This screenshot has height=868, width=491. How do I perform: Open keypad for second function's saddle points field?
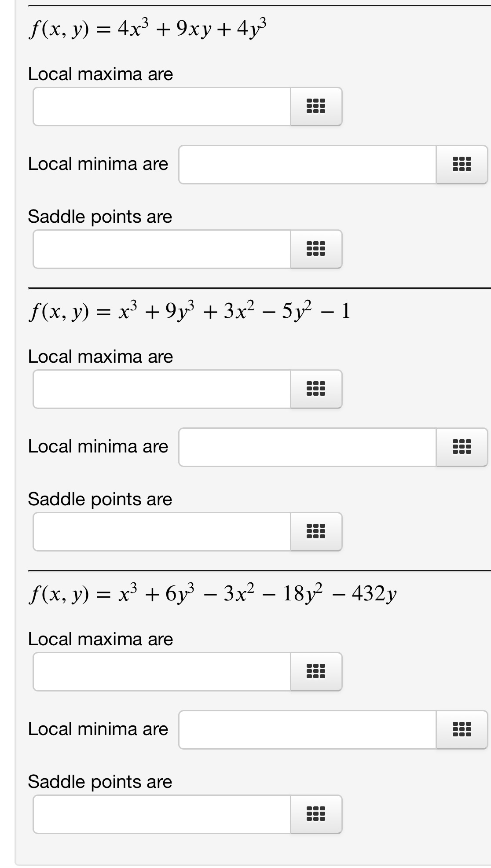pos(316,532)
